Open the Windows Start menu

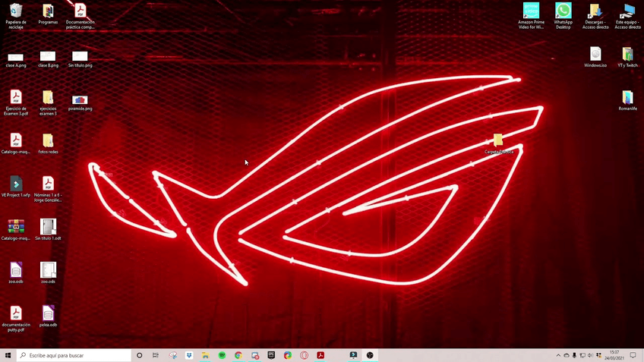(8, 355)
